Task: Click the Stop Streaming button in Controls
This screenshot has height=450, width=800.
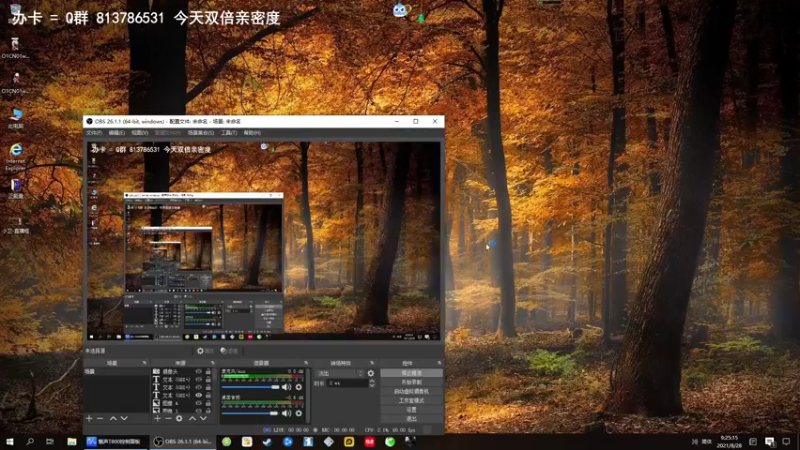Action: (411, 373)
